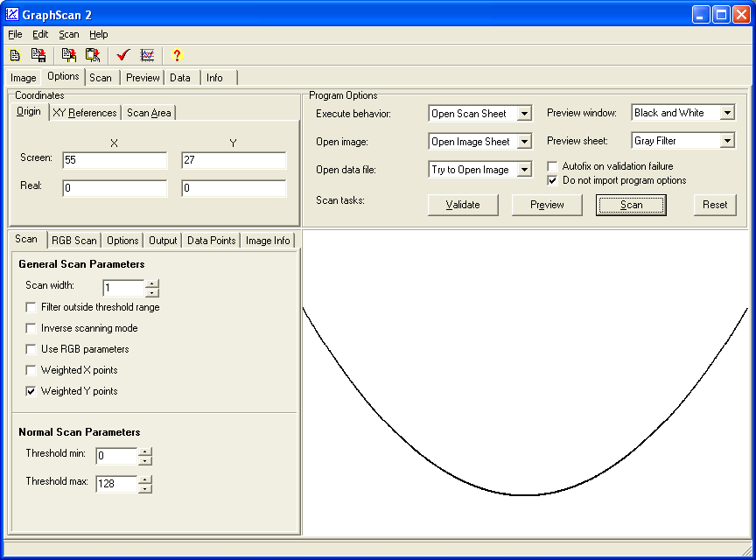The height and width of the screenshot is (560, 756).
Task: Tick Autofix on validation failure
Action: (x=552, y=166)
